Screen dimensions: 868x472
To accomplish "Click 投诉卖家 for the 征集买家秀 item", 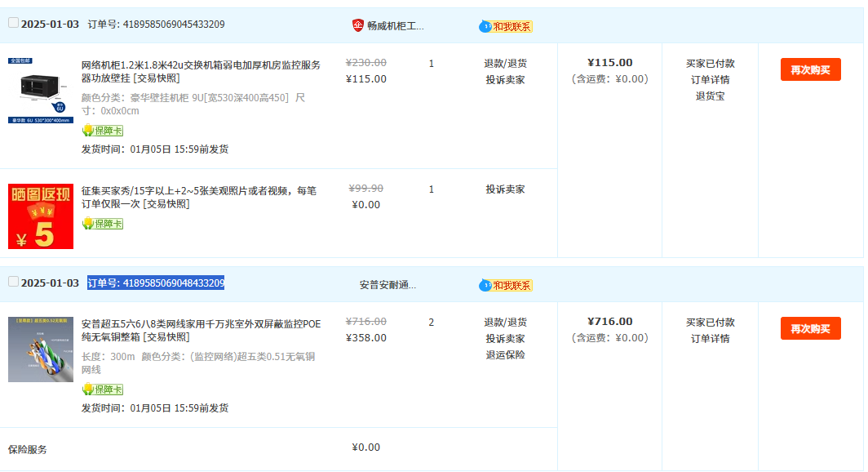I will 505,189.
